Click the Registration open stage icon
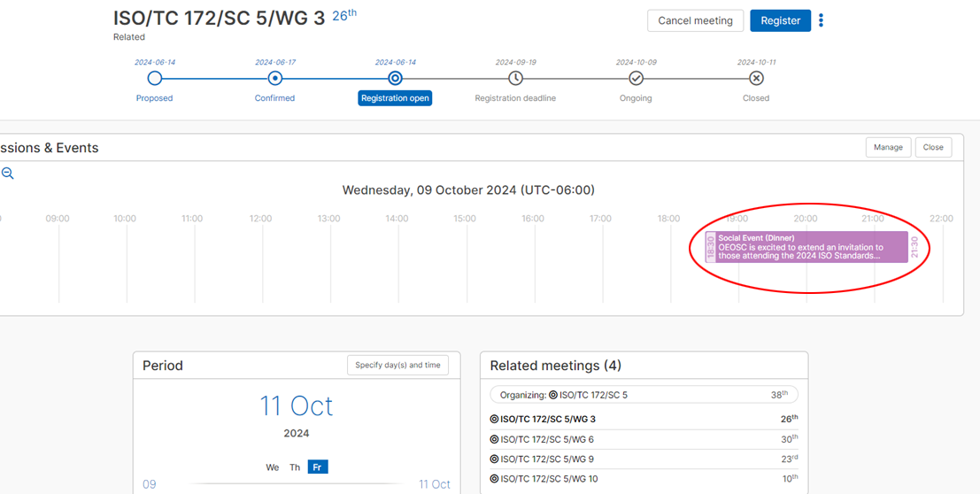The height and width of the screenshot is (494, 980). 396,78
